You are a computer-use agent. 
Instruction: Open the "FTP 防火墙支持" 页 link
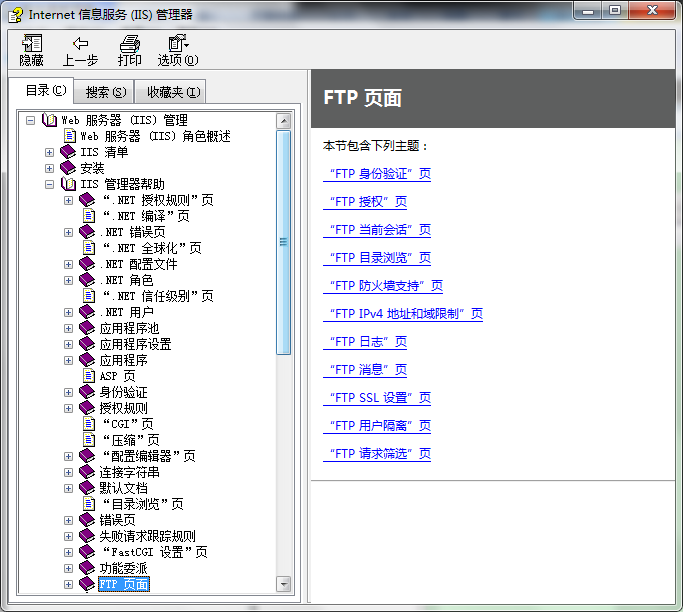(383, 286)
